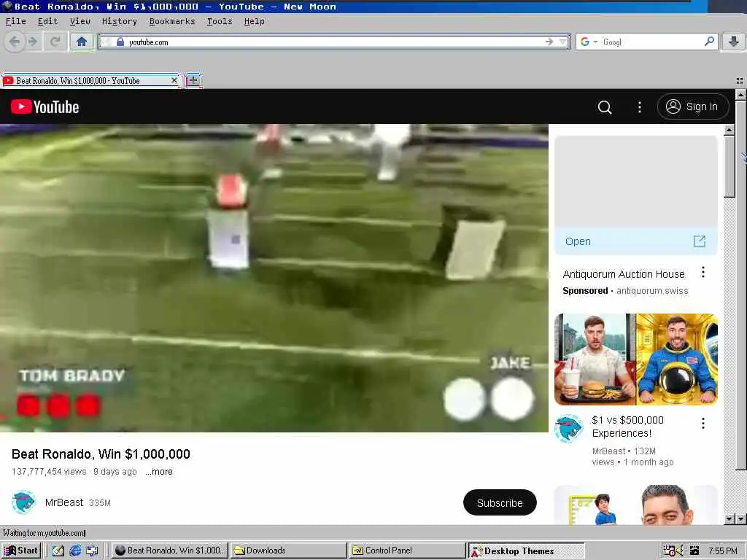The image size is (747, 560).
Task: Click the Beat Ronaldo taskbar button
Action: 169,551
